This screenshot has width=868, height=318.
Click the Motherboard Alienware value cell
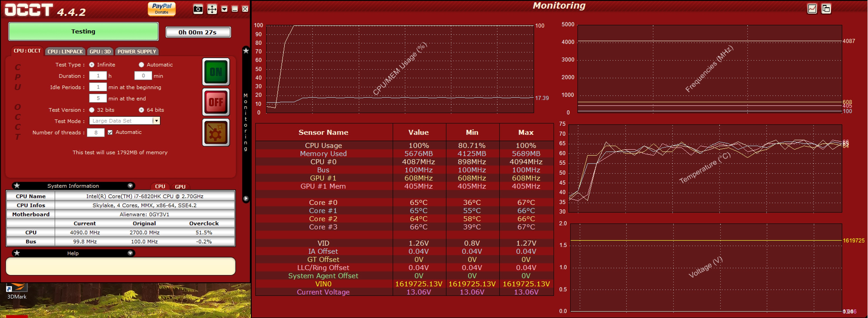pyautogui.click(x=145, y=214)
